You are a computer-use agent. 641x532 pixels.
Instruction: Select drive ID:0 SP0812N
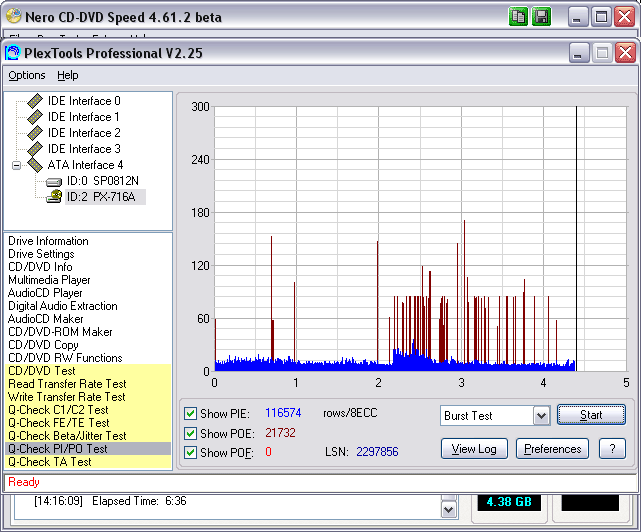click(103, 181)
